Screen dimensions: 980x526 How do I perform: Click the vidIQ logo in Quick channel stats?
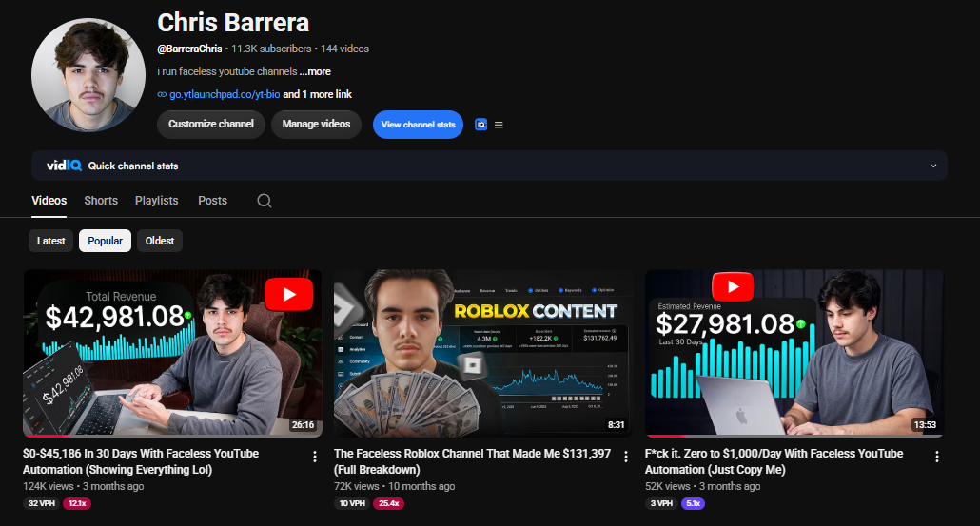[x=64, y=166]
